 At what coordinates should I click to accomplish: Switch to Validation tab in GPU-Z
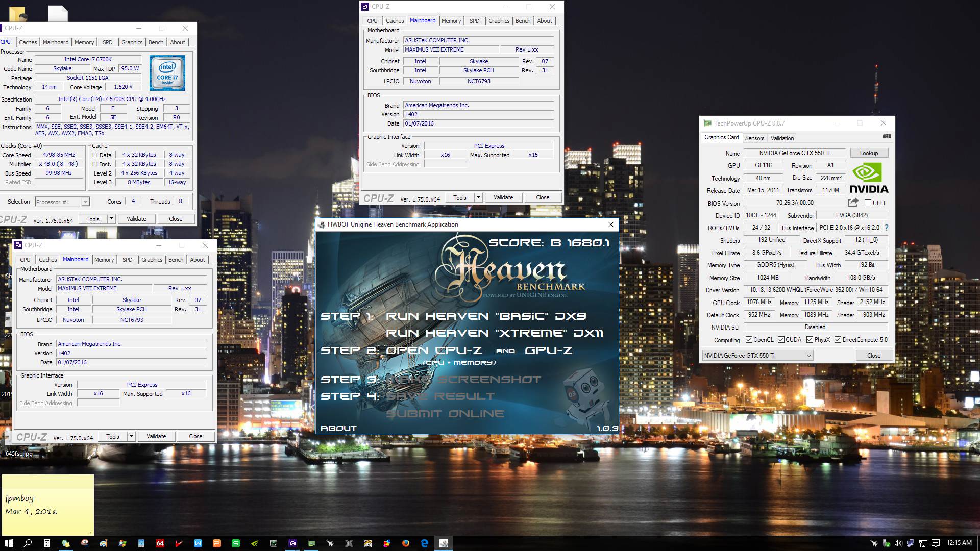tap(782, 138)
